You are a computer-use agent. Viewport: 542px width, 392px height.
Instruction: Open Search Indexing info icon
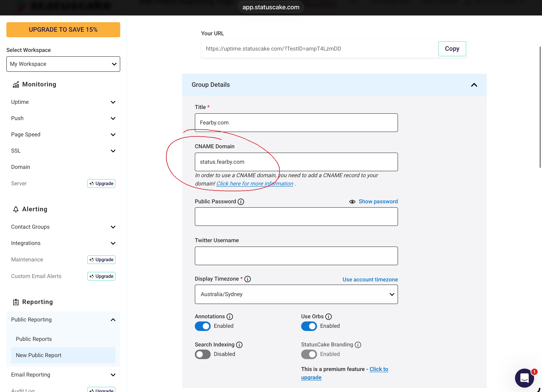click(x=239, y=345)
